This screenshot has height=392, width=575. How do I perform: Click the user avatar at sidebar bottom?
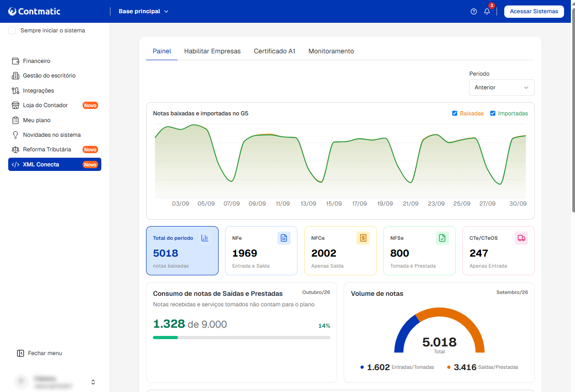pyautogui.click(x=21, y=382)
